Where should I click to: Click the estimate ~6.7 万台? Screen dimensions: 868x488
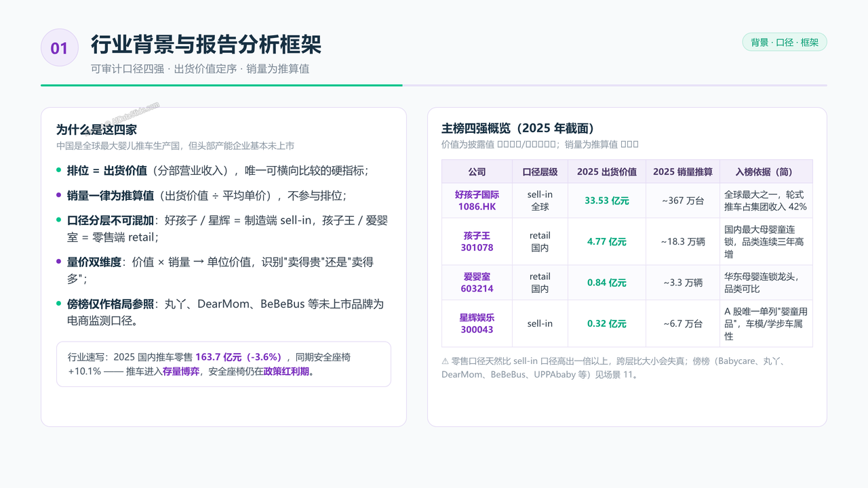683,323
